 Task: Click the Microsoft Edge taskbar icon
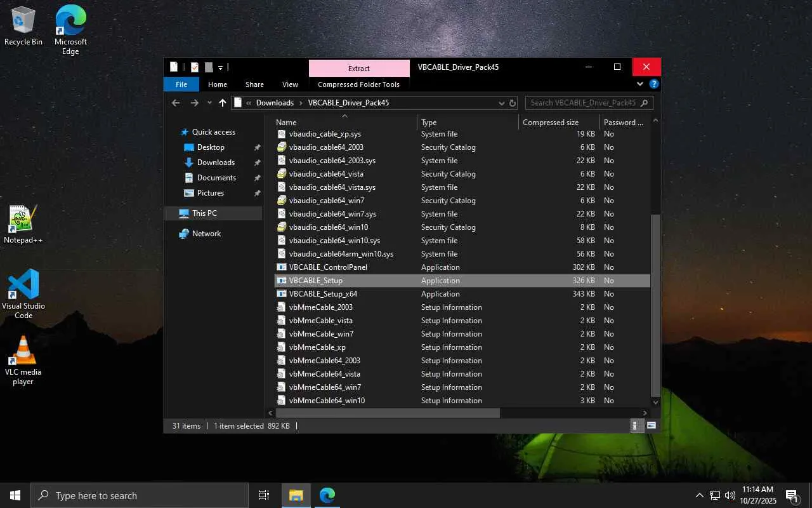[327, 495]
